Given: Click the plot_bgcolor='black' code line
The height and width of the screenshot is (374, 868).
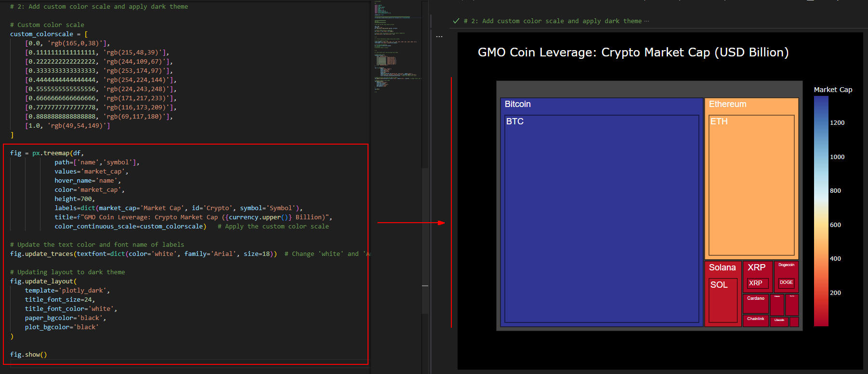Looking at the screenshot, I should (x=62, y=327).
